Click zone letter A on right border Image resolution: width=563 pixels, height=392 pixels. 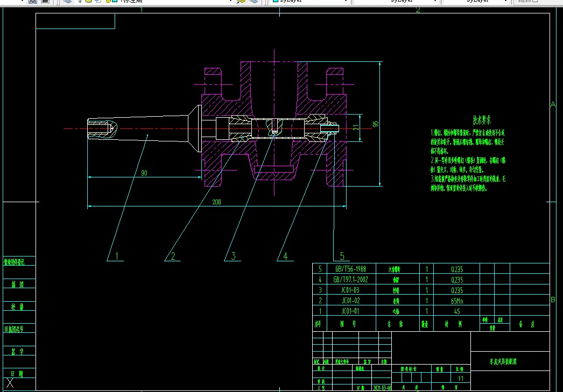click(553, 104)
